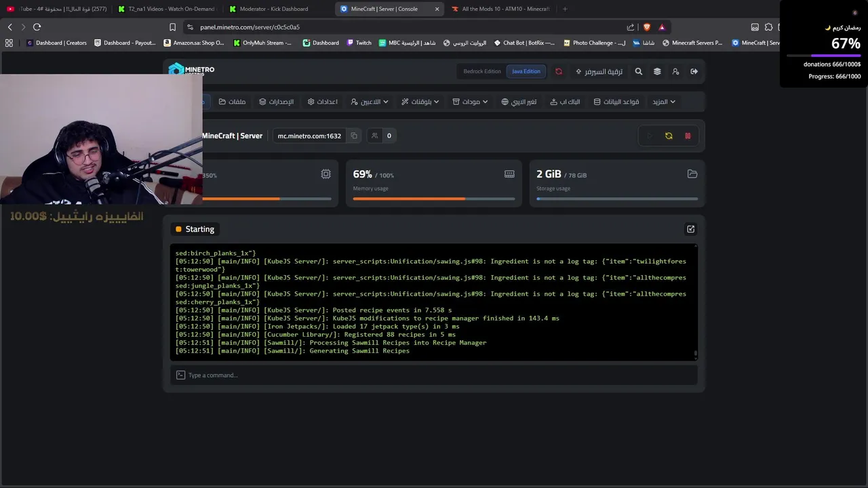Click the share page icon in address bar
The width and height of the screenshot is (868, 488).
631,27
